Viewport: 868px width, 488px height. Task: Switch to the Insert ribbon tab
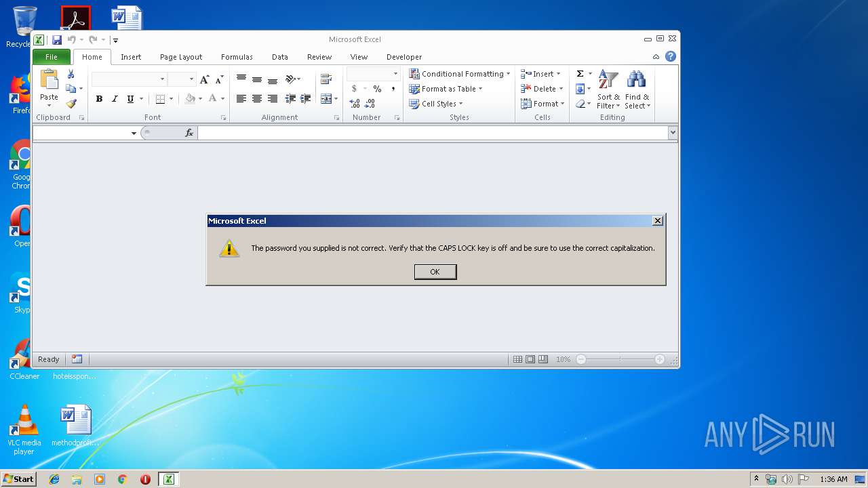131,57
